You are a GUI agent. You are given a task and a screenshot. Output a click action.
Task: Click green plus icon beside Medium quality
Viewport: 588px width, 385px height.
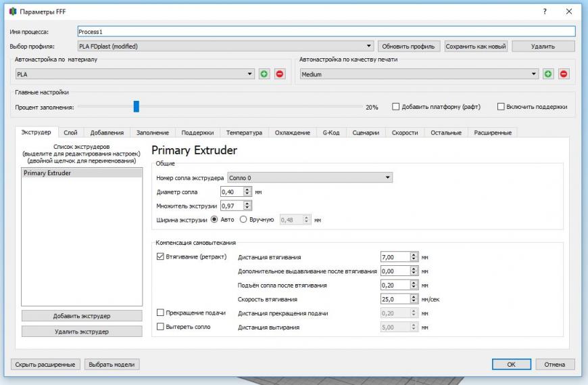click(x=548, y=74)
